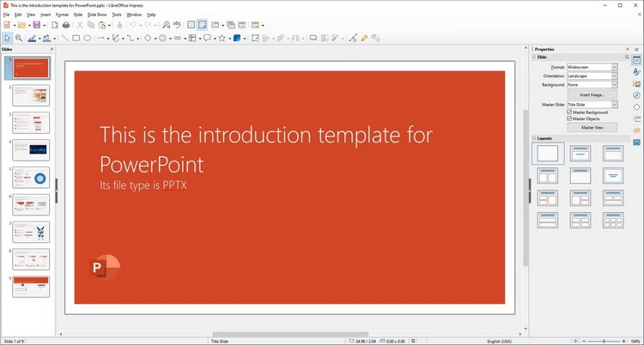Viewport: 644px width, 345px height.
Task: Choose the Blank Slide layout thumbnail
Action: click(x=548, y=154)
